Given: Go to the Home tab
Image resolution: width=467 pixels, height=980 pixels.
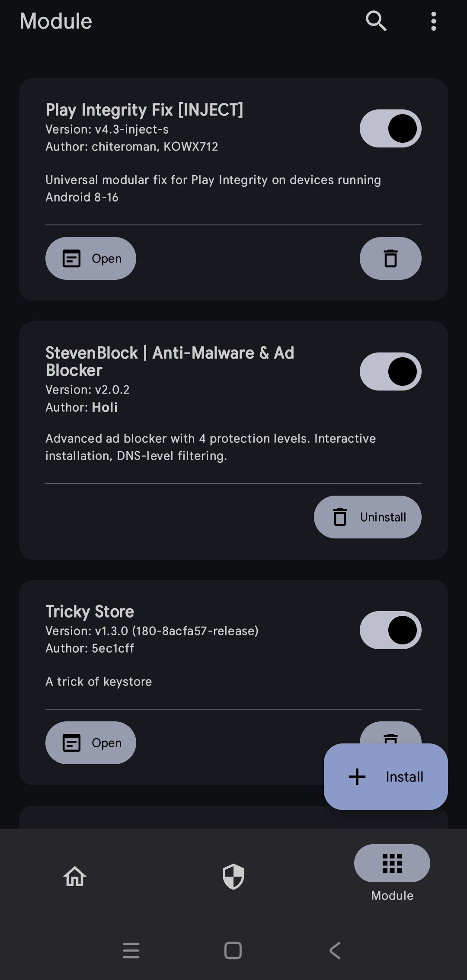Looking at the screenshot, I should click(x=75, y=877).
